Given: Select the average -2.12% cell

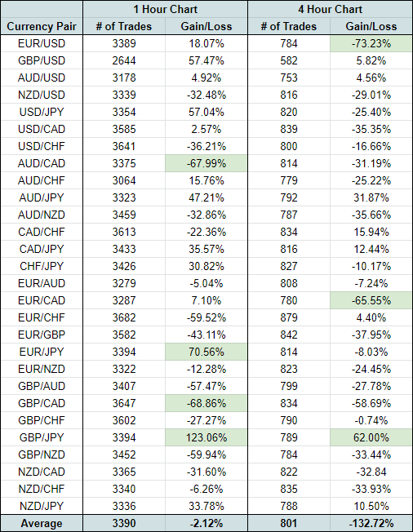Looking at the screenshot, I should [206, 523].
